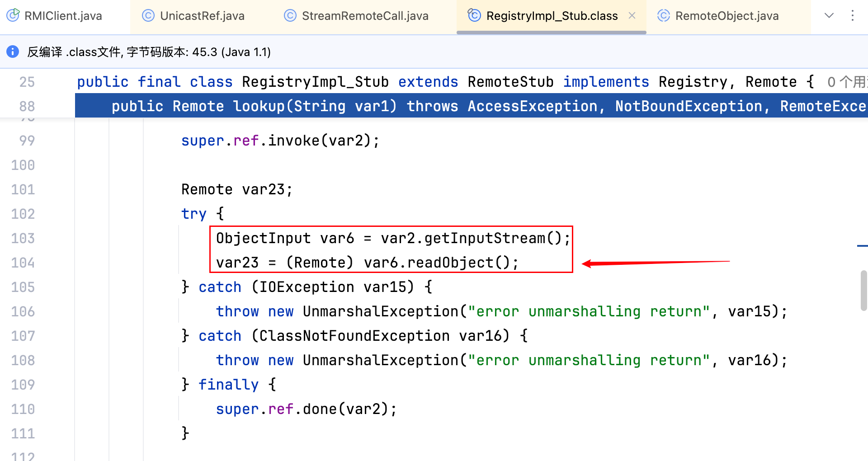
Task: Switch to the RMIClient.java tab
Action: (63, 16)
